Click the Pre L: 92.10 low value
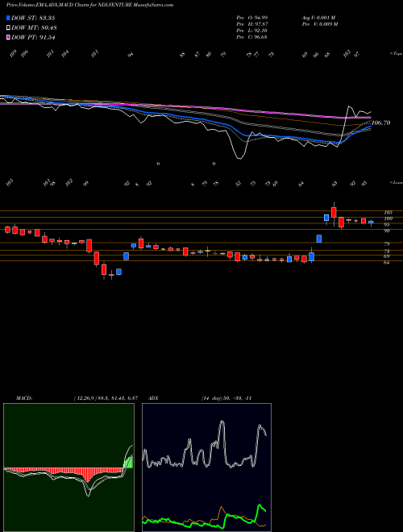403x532 pixels. (251, 31)
